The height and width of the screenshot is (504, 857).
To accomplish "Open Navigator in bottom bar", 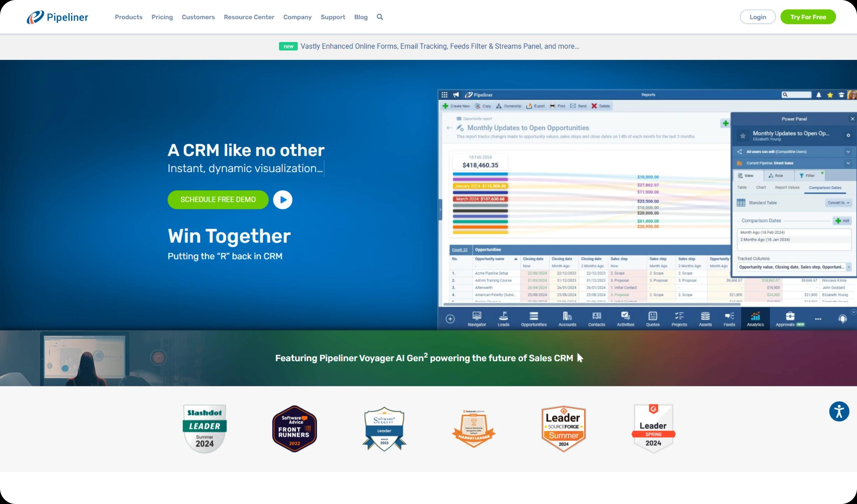I will 477,319.
